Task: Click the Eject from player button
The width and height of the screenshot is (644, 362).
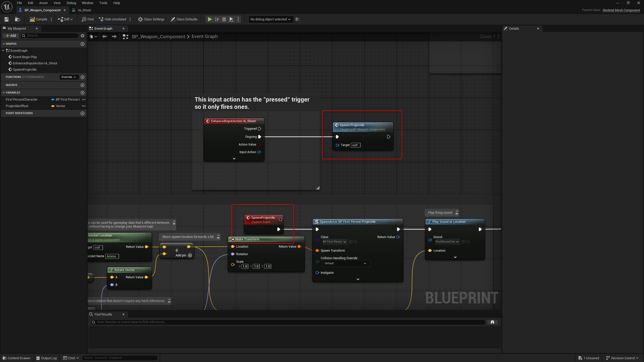Action: (231, 19)
